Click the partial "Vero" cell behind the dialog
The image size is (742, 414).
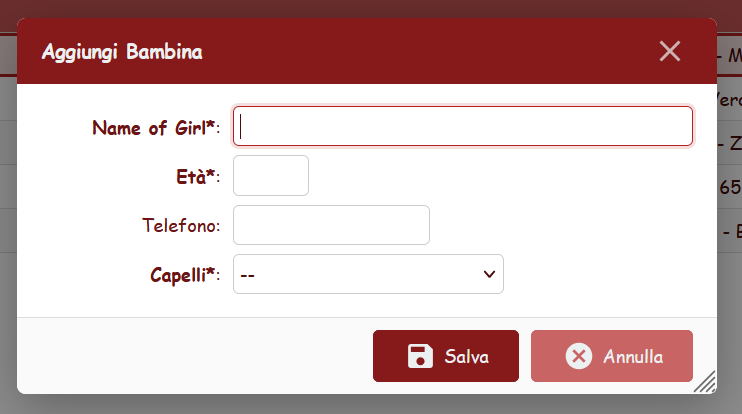729,100
